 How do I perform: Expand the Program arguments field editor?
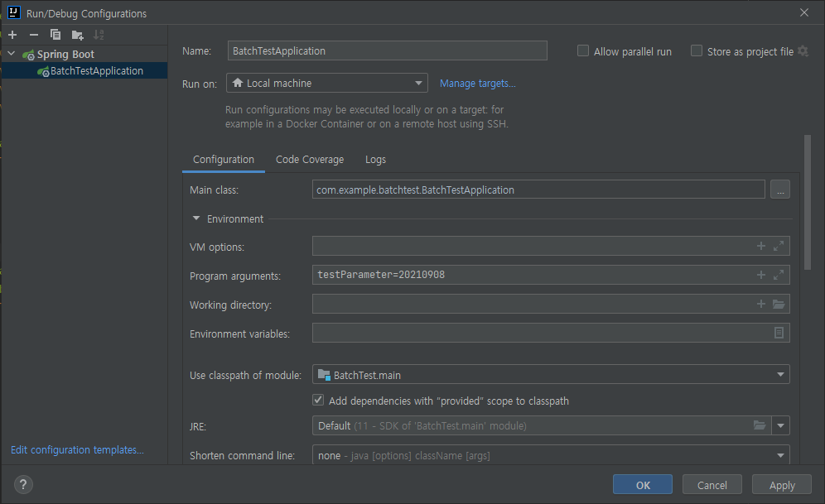click(779, 275)
